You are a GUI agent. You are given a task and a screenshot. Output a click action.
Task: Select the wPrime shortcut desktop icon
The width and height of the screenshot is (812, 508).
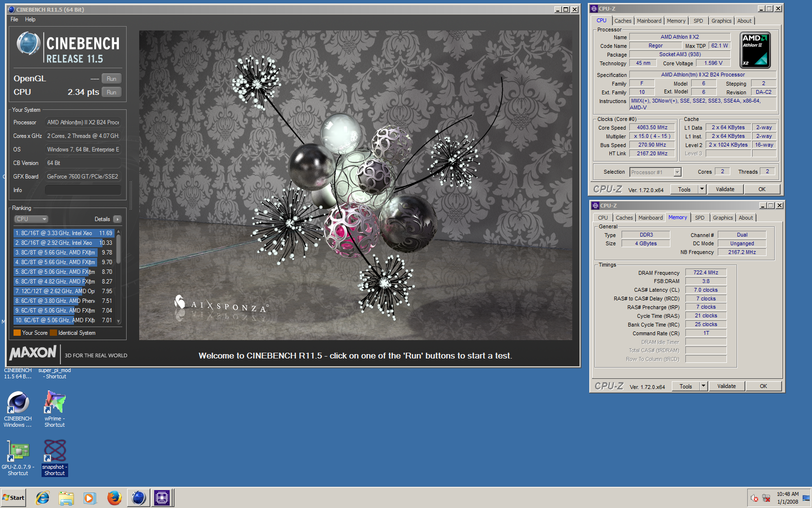(55, 409)
